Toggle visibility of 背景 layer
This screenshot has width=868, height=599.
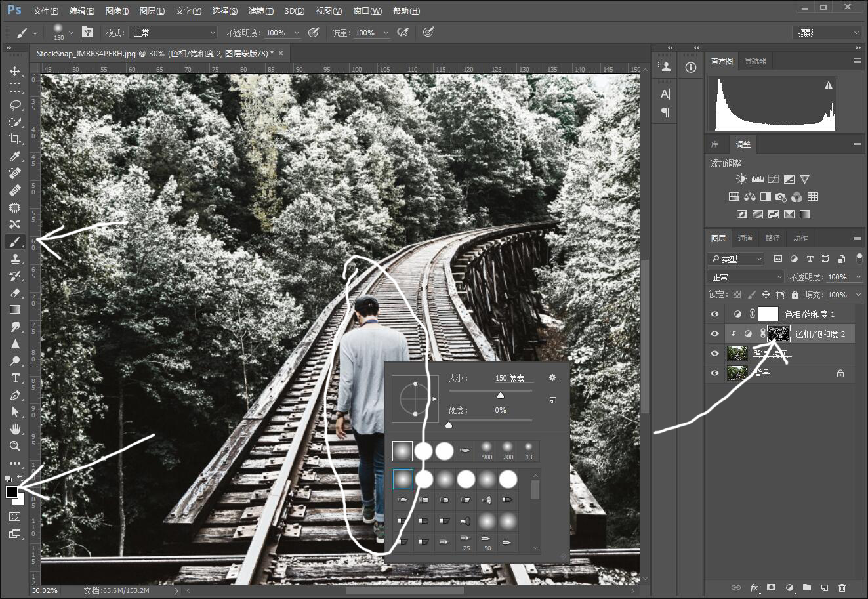point(714,373)
